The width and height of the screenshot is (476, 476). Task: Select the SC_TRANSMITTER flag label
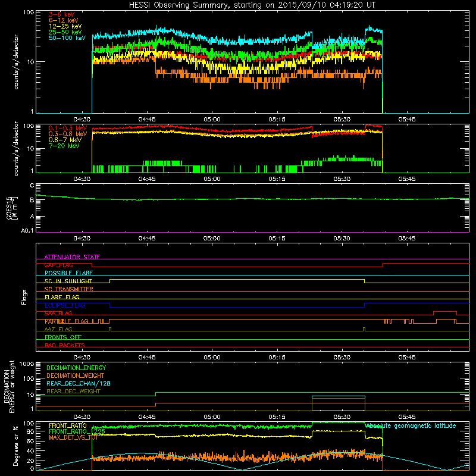coord(69,289)
